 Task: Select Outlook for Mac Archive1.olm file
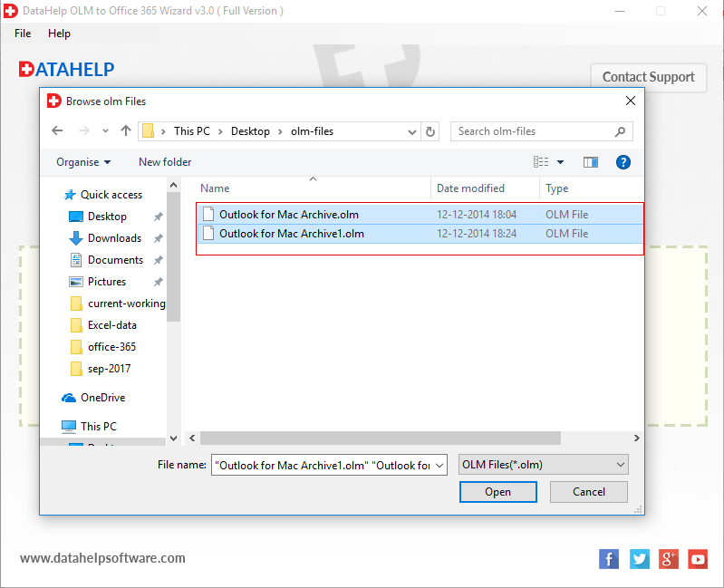[420, 234]
